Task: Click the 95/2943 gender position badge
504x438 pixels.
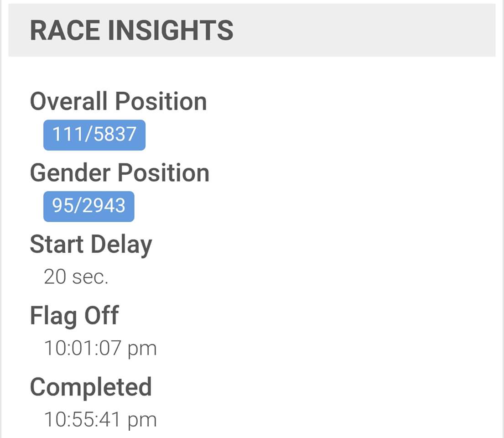Action: [89, 206]
